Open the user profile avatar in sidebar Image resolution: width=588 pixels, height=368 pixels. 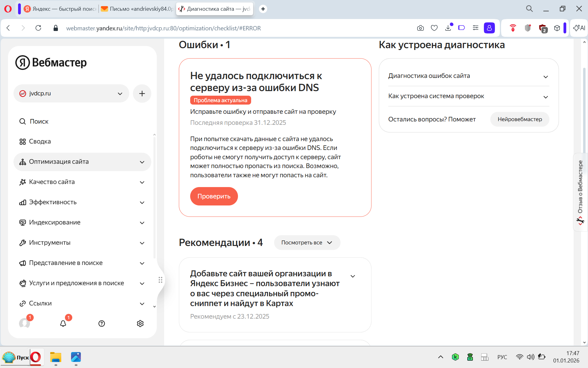[x=24, y=323]
